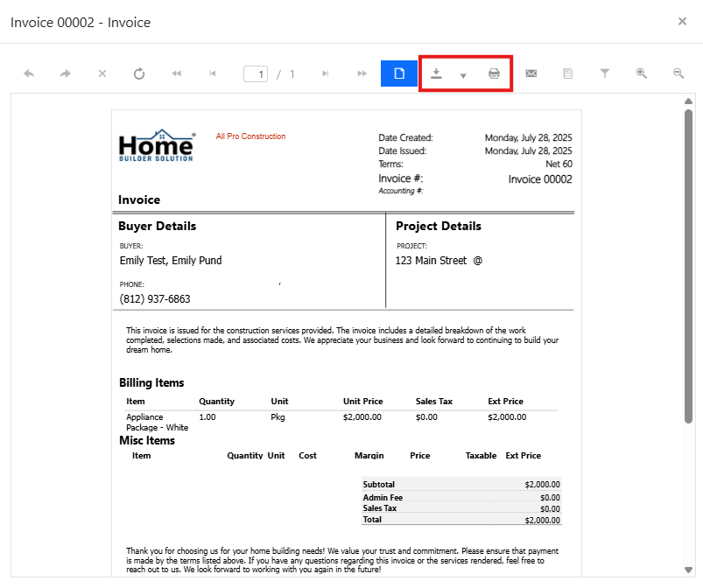Click scrollbar down arrow
Image resolution: width=703 pixels, height=588 pixels.
point(689,570)
